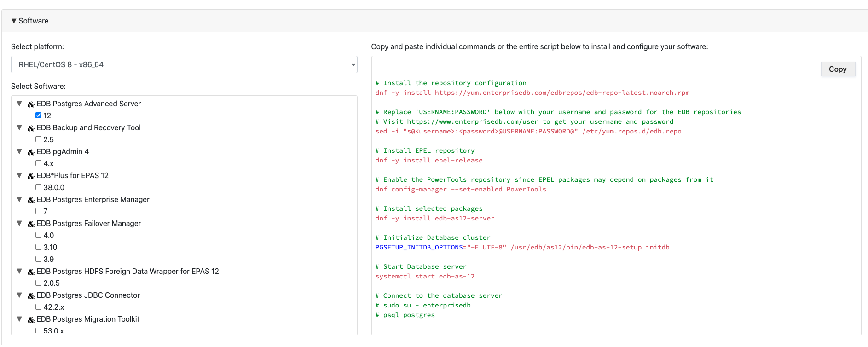Collapse the HDFS Foreign Data Wrapper node
Image resolution: width=868 pixels, height=347 pixels.
coord(19,271)
